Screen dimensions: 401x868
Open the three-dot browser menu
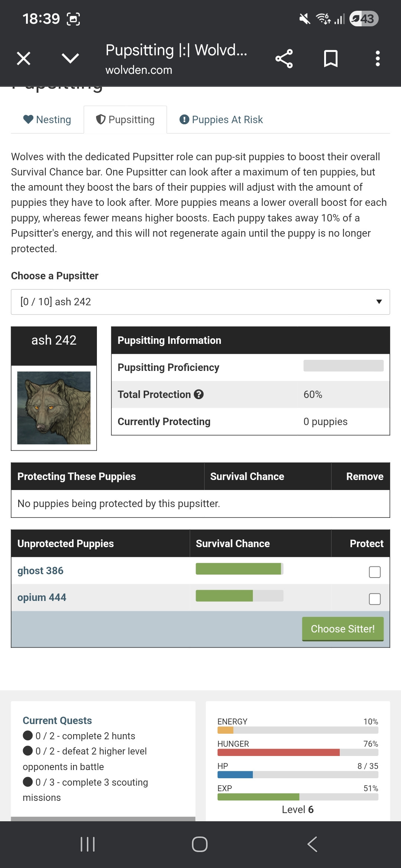[x=378, y=59]
